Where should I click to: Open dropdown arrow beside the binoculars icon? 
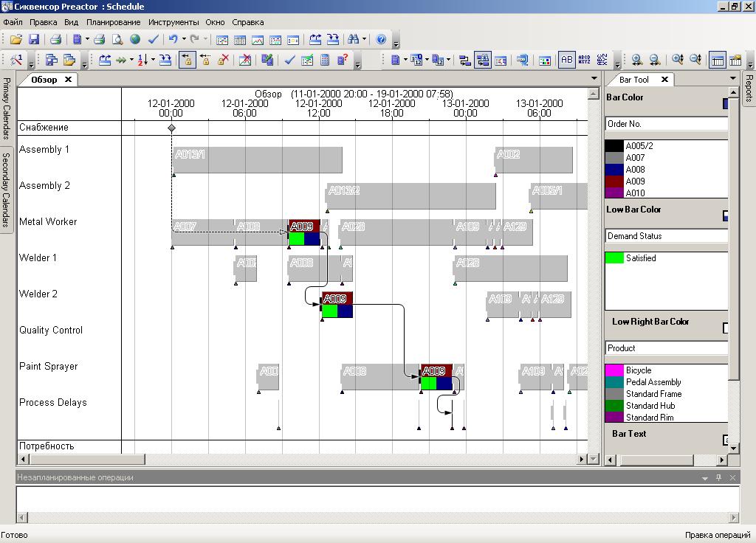[x=364, y=40]
